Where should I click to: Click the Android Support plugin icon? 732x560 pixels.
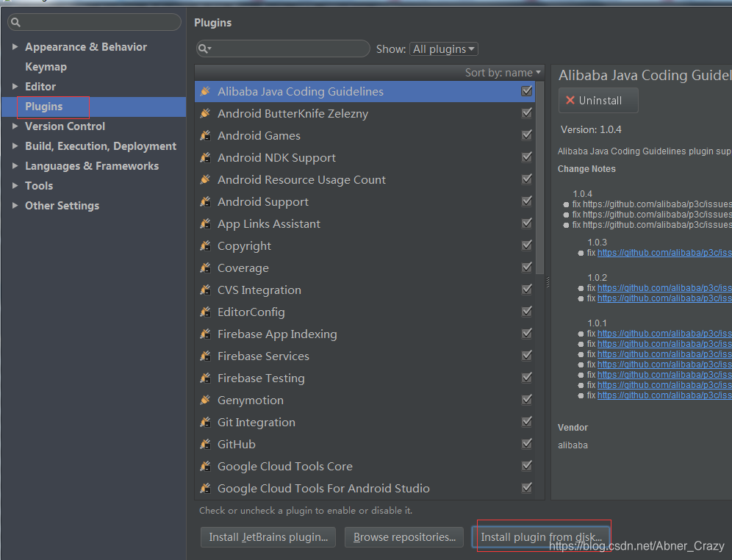coord(205,201)
